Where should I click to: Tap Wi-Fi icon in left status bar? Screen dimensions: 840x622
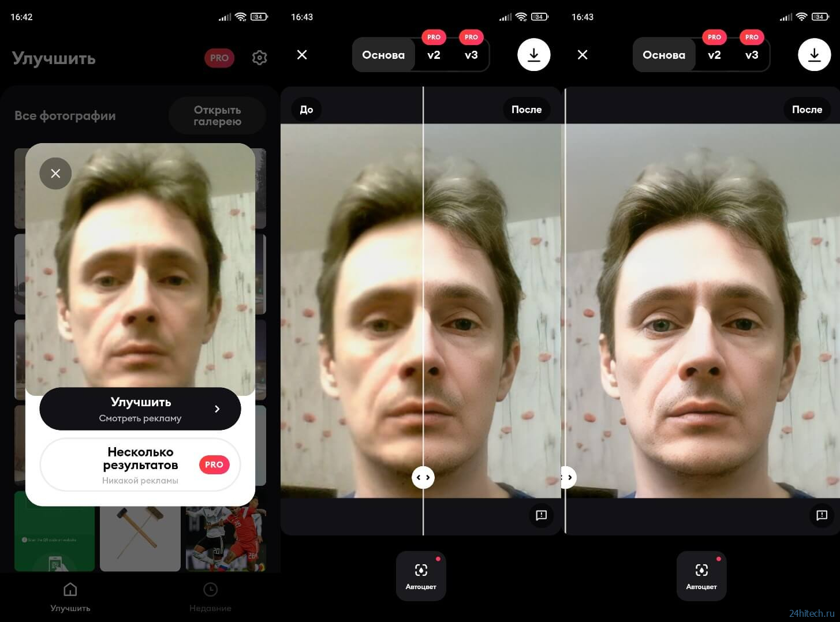tap(241, 17)
